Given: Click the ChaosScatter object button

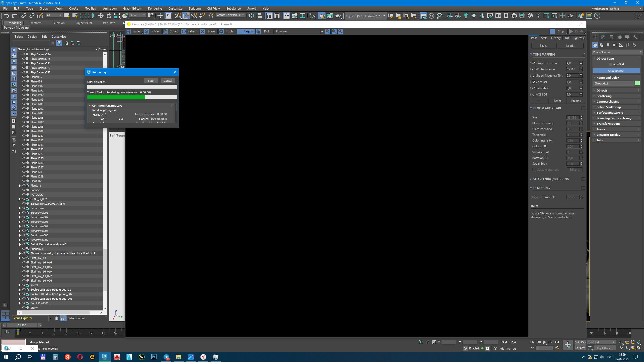Looking at the screenshot, I should pos(616,71).
